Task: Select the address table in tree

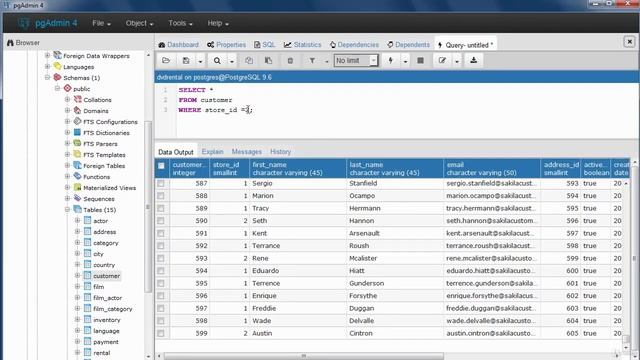Action: click(x=104, y=232)
